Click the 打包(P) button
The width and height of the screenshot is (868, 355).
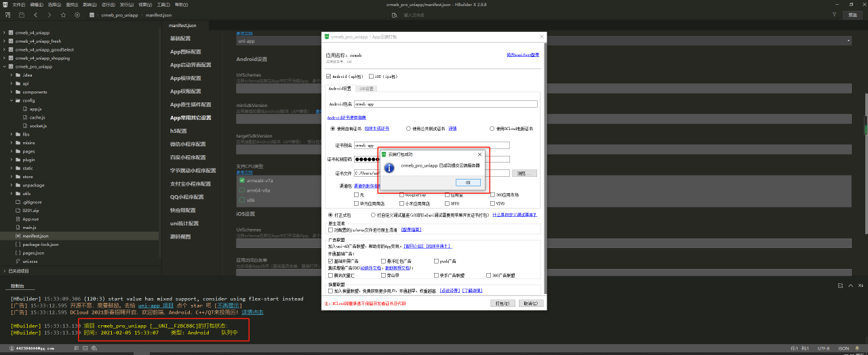coord(502,304)
